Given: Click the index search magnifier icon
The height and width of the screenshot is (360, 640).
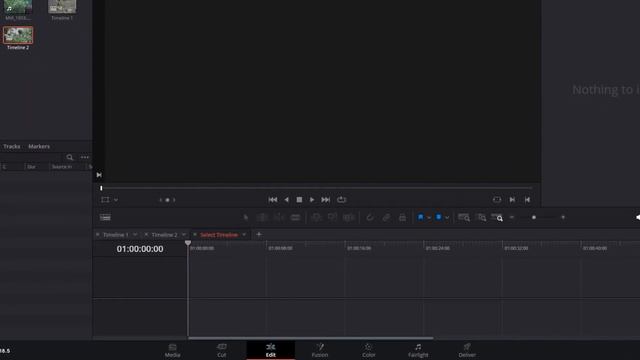Looking at the screenshot, I should pyautogui.click(x=70, y=157).
